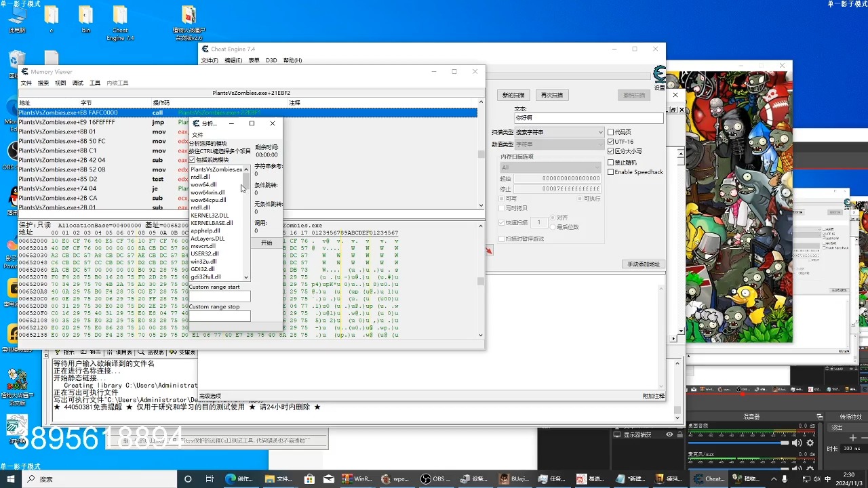Screen dimensions: 868x488
Task: Click the 手动添加地址 button
Action: [x=644, y=264]
